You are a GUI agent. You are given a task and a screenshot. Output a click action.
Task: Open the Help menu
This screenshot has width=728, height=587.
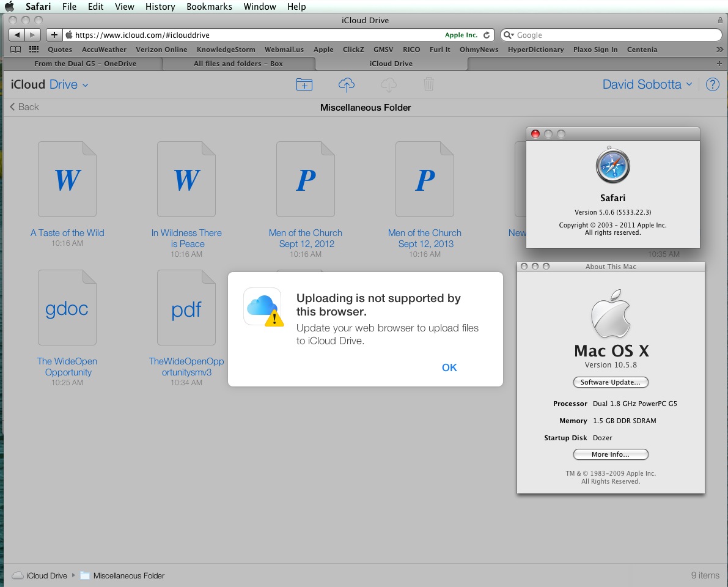tap(296, 7)
